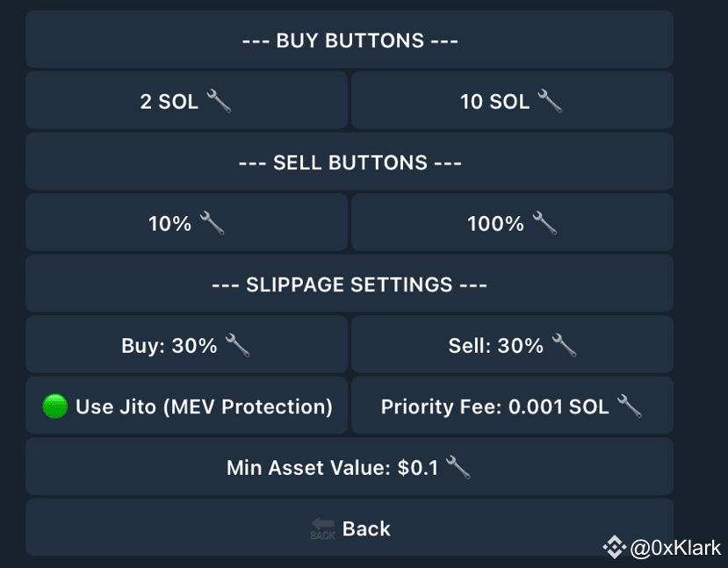Viewport: 728px width, 568px height.
Task: Click the back arrow icon
Action: point(322,528)
